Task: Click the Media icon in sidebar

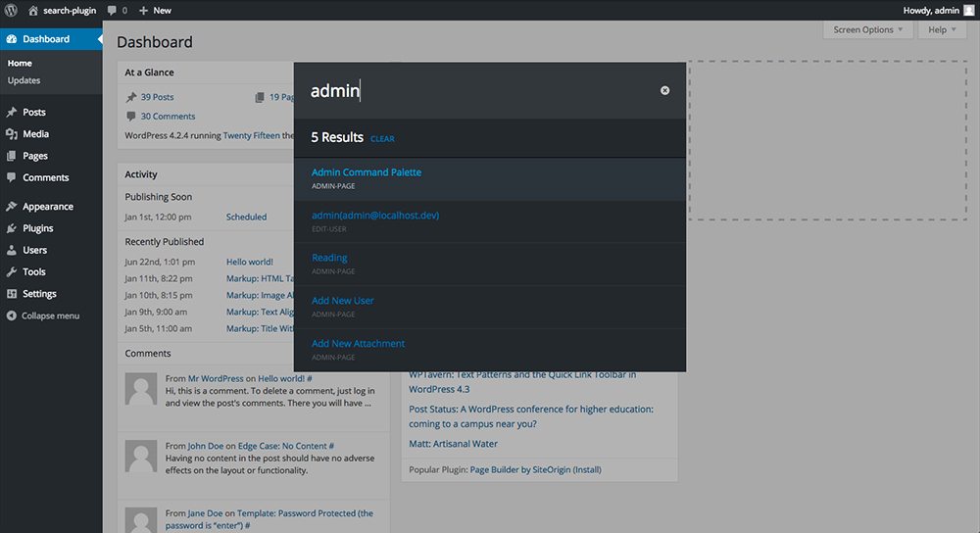Action: coord(11,133)
